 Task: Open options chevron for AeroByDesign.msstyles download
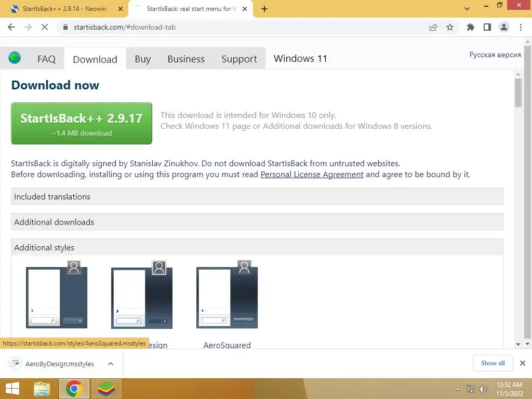[x=111, y=364]
